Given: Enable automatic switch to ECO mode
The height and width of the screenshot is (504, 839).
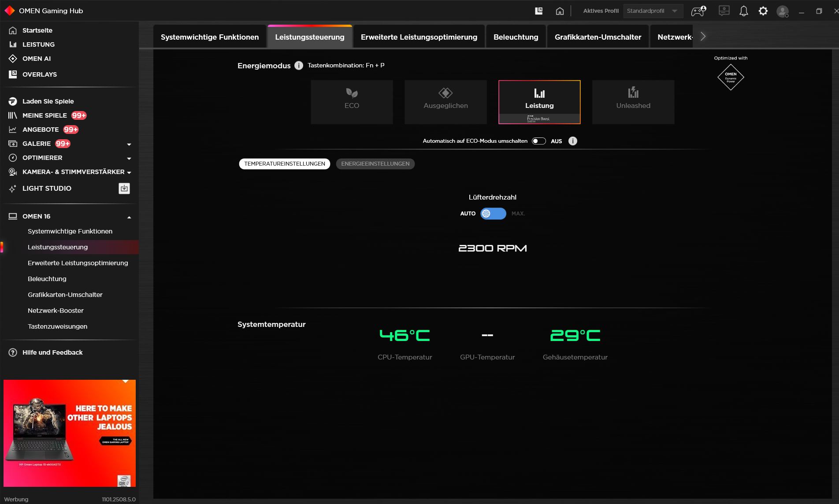Looking at the screenshot, I should tap(538, 141).
